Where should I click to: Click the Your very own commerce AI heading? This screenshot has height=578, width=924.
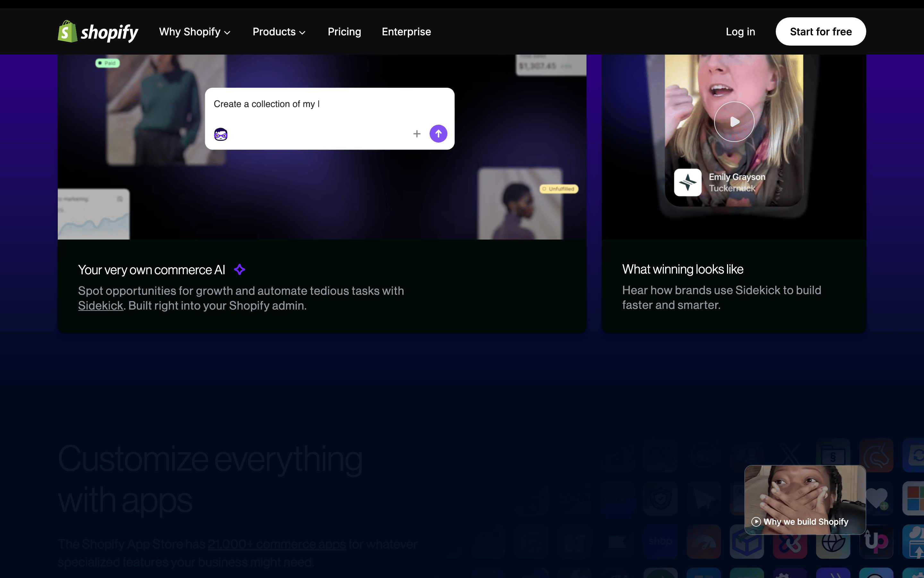click(x=151, y=270)
